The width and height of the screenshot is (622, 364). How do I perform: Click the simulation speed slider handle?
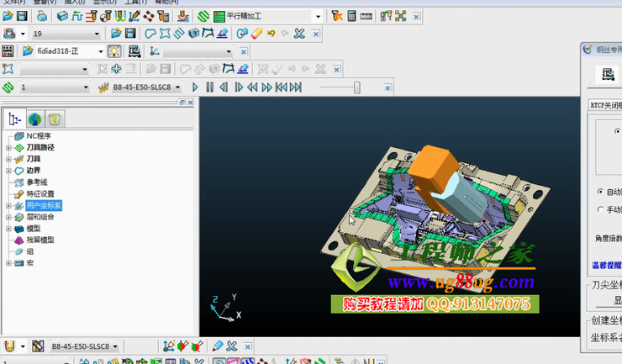[357, 87]
